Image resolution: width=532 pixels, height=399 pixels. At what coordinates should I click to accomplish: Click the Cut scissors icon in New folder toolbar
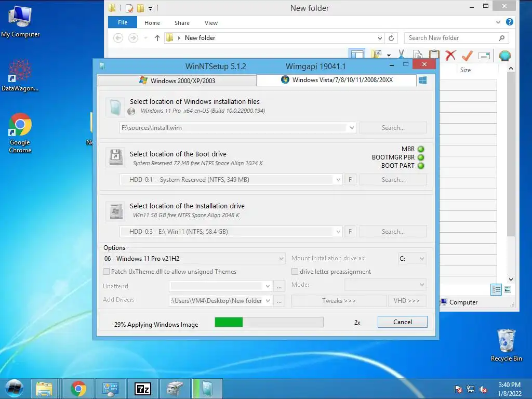[402, 55]
